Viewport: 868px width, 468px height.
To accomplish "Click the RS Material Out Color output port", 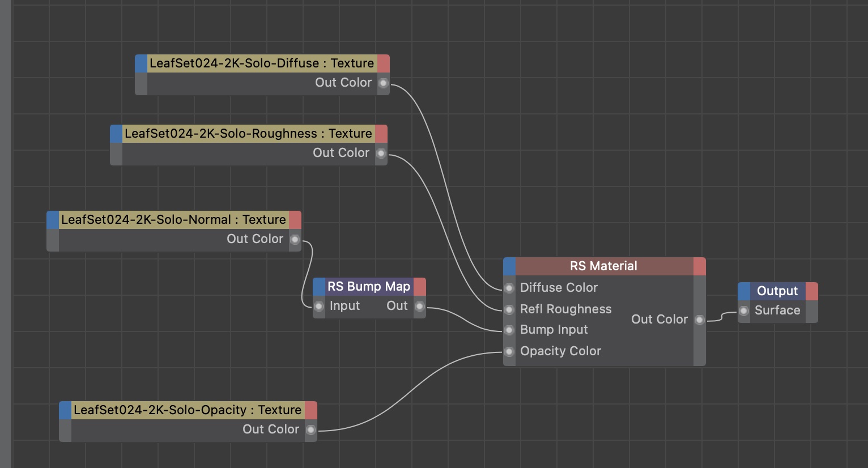I will point(700,320).
